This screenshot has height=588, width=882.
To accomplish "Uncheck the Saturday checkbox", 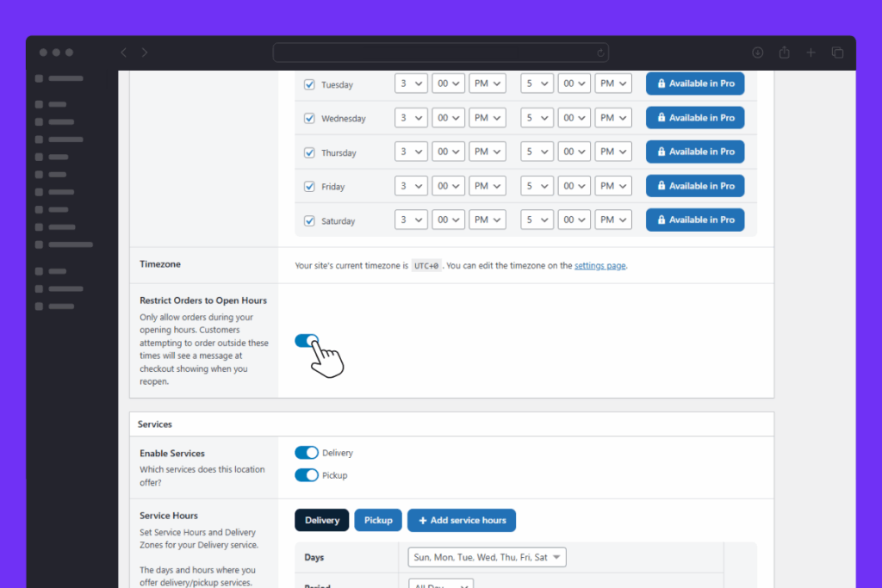I will [x=310, y=220].
